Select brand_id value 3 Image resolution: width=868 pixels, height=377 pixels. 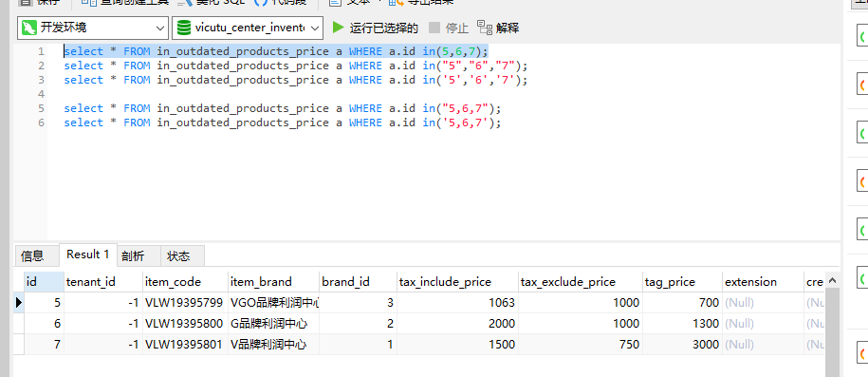tap(359, 303)
